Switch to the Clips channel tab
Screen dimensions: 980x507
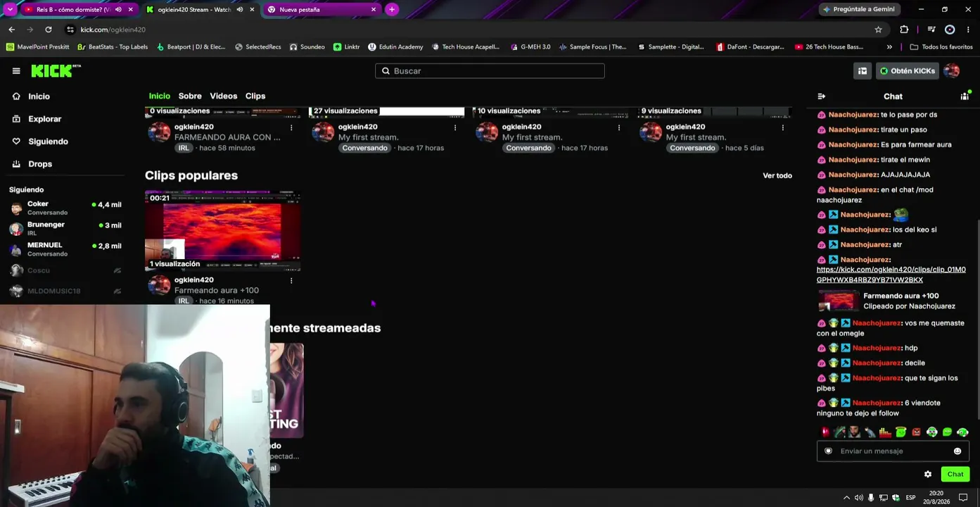[x=255, y=96]
